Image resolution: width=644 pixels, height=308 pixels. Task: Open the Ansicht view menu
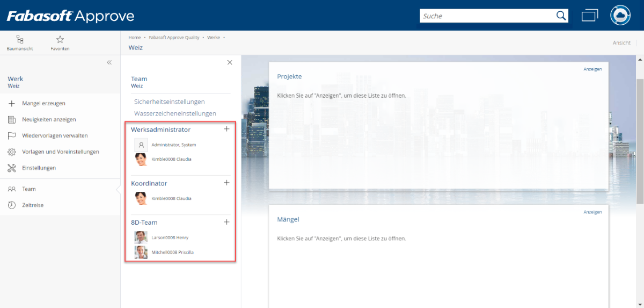(621, 42)
